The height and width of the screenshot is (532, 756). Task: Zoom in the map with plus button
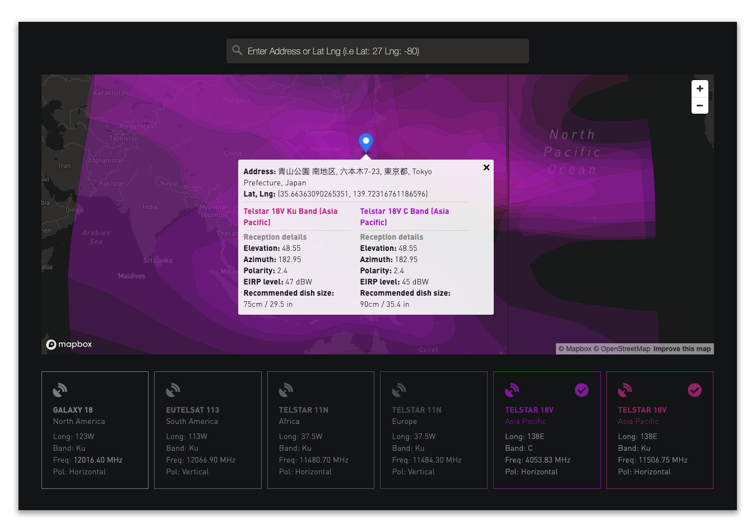tap(699, 88)
